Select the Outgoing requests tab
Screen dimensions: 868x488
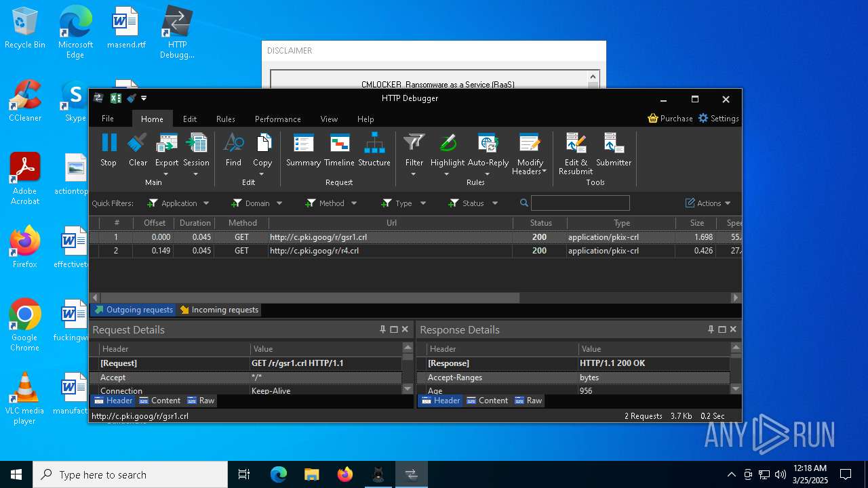pos(134,310)
